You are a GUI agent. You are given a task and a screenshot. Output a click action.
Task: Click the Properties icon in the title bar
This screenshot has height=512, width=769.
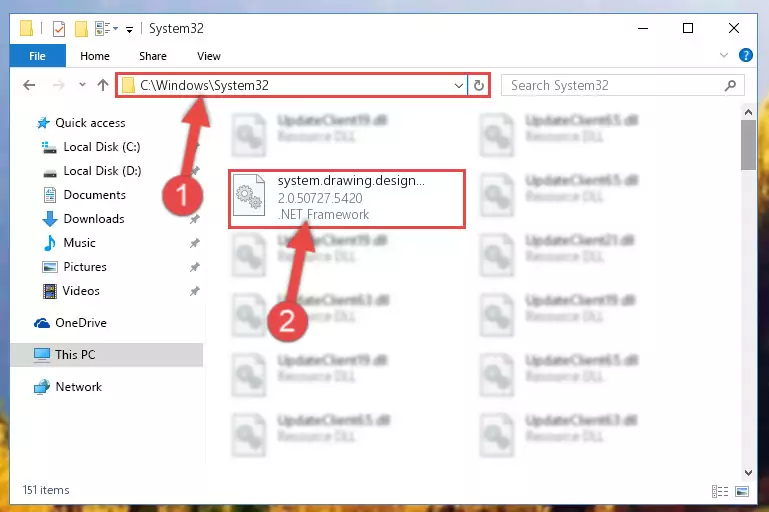[x=58, y=29]
